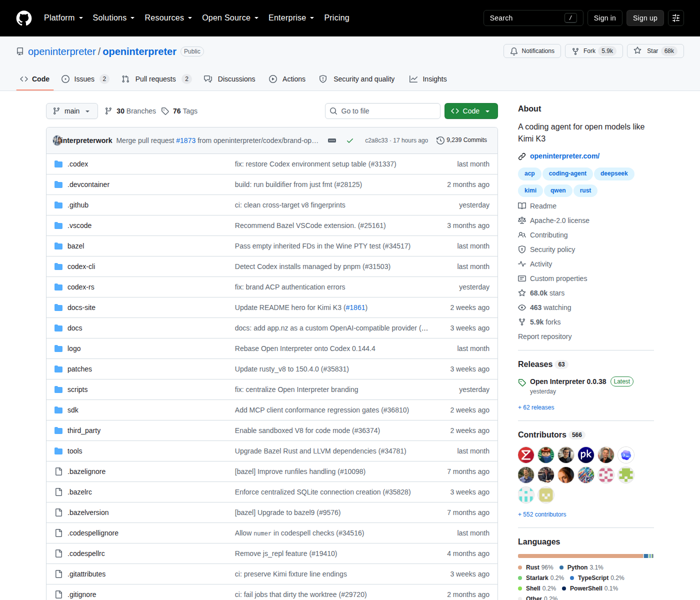This screenshot has height=600, width=700.
Task: Open the 30 Branches link
Action: point(130,111)
